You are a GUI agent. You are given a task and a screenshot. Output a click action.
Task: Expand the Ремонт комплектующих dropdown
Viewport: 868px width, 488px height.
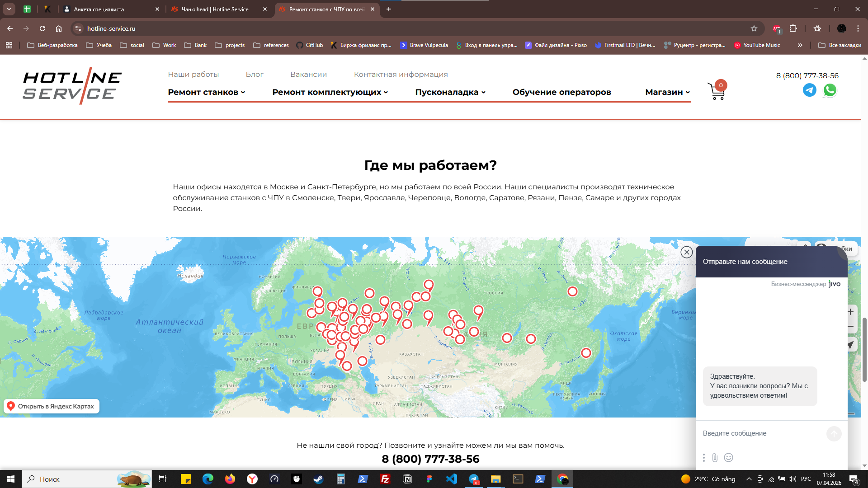click(x=330, y=92)
